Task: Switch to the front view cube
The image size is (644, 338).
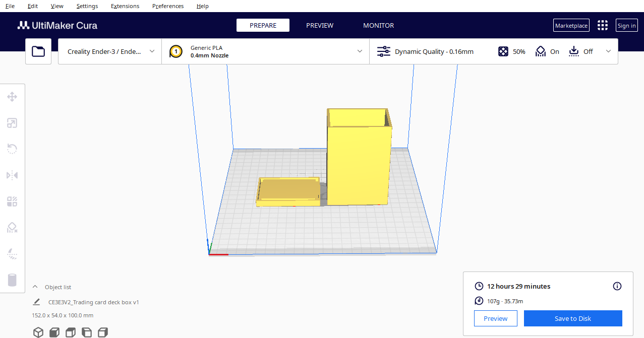Action: pyautogui.click(x=54, y=332)
